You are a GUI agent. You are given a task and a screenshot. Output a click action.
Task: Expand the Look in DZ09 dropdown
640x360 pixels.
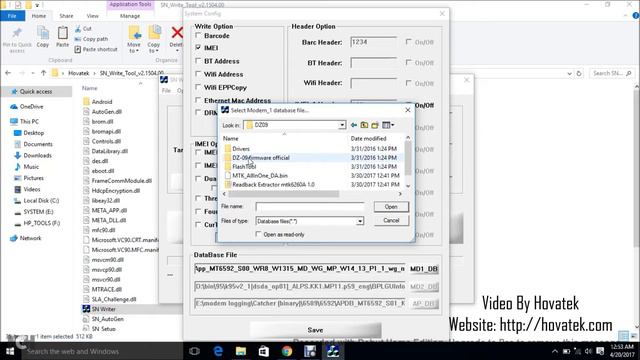(x=342, y=125)
